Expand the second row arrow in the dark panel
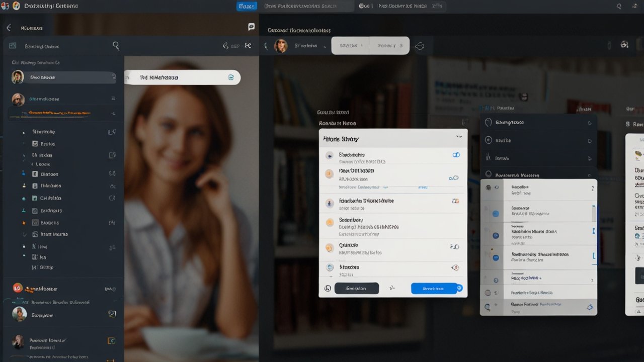The height and width of the screenshot is (362, 644). [590, 141]
